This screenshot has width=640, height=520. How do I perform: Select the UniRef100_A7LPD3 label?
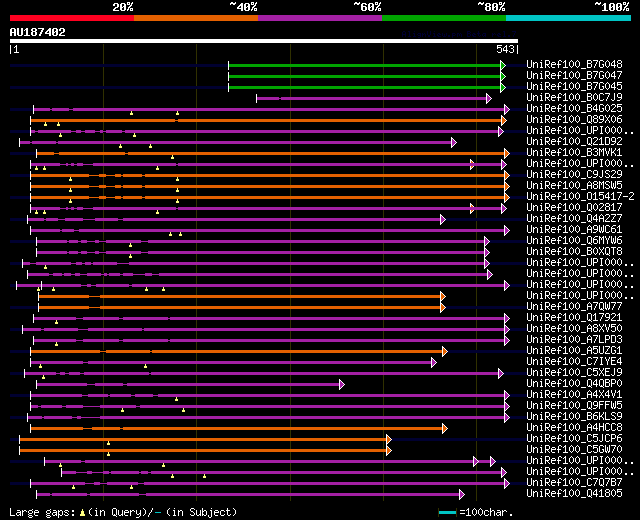coord(574,339)
